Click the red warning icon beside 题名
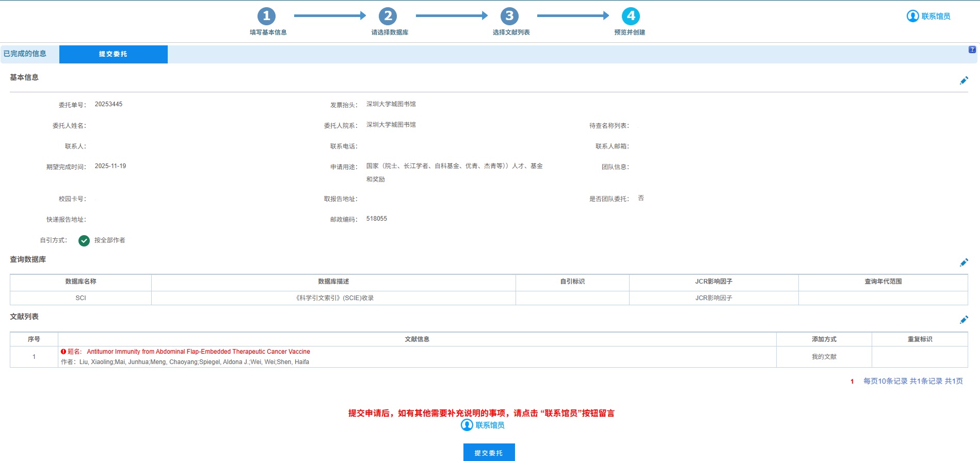Screen dimensions: 980x461 (x=63, y=352)
